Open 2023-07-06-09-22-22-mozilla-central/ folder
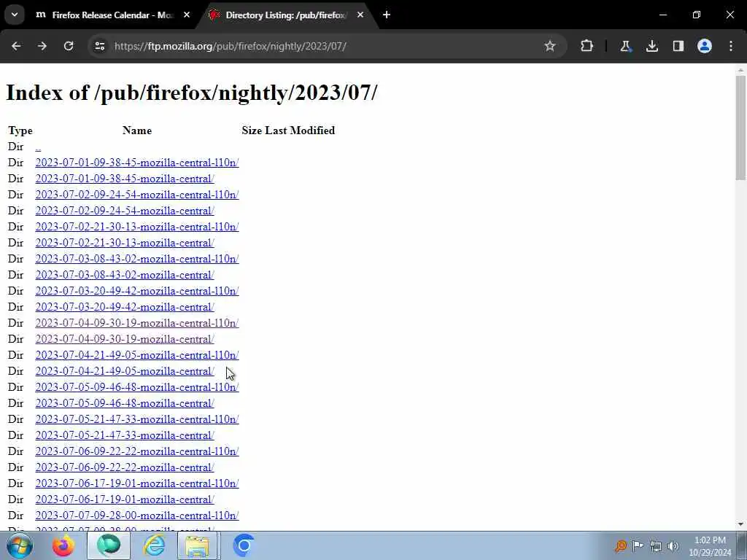 [125, 467]
